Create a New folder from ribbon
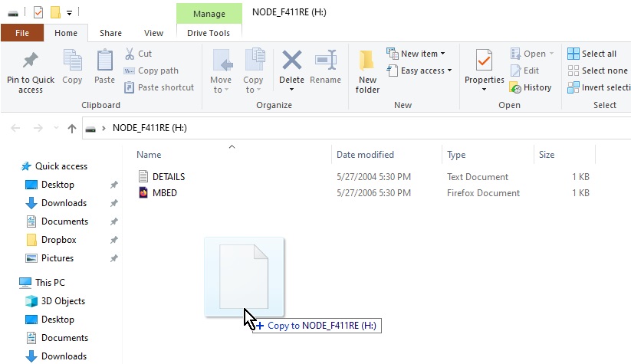The height and width of the screenshot is (364, 631). (367, 69)
